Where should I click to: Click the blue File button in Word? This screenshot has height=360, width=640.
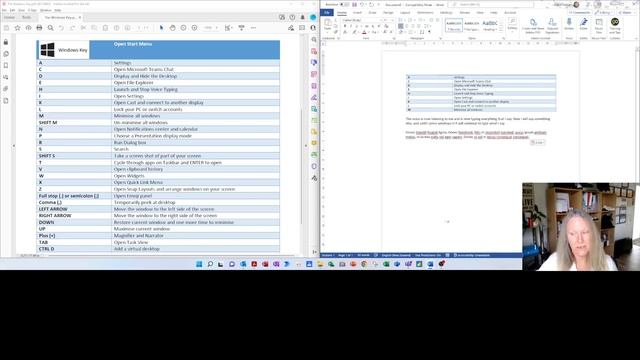pos(327,13)
